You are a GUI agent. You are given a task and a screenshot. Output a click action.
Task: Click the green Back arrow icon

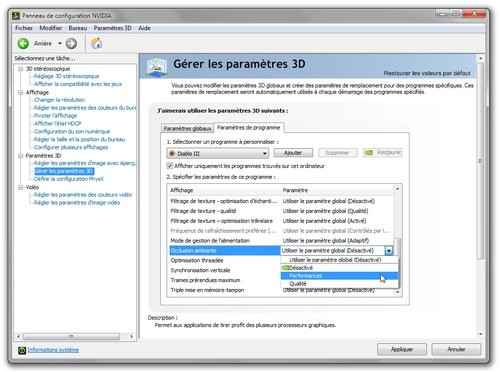pos(23,43)
